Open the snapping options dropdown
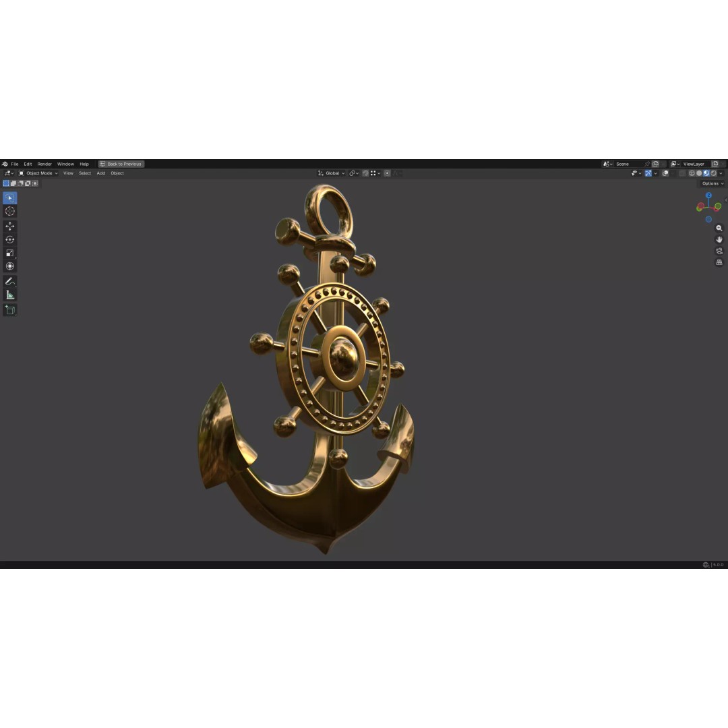Viewport: 728px width, 728px height. pyautogui.click(x=375, y=173)
